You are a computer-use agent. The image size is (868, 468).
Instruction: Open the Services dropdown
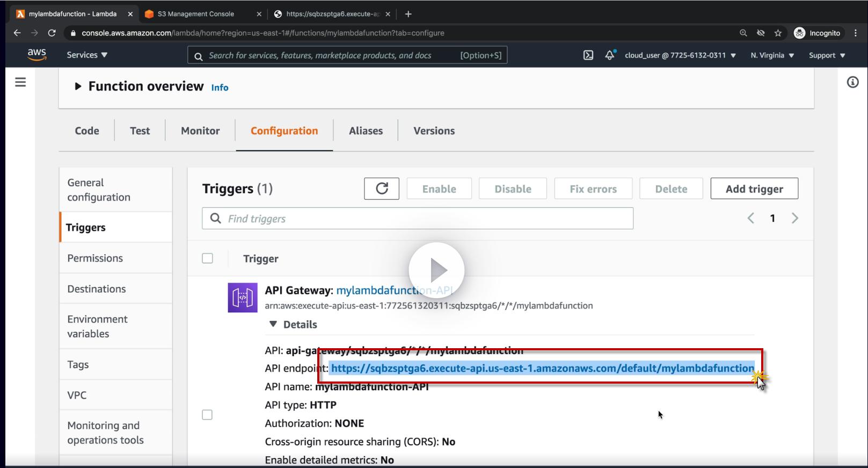click(x=87, y=55)
